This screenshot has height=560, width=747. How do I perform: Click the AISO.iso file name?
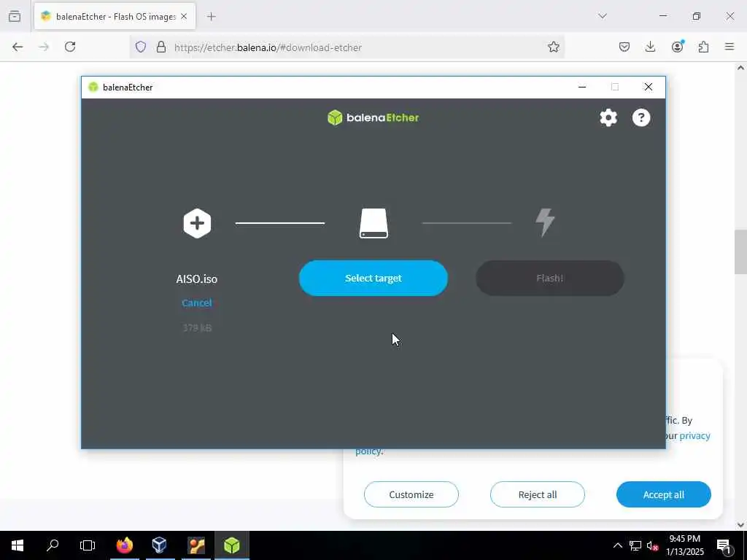coord(197,279)
